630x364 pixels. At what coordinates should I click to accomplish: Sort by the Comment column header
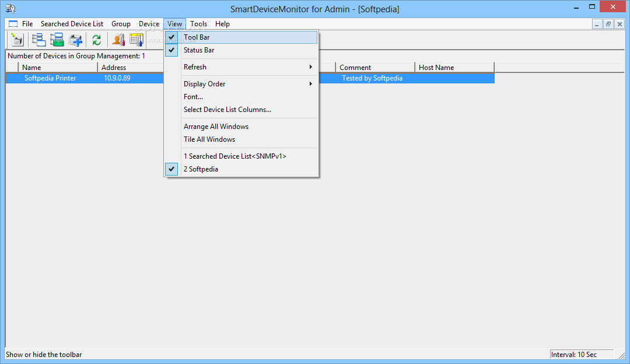[x=375, y=68]
